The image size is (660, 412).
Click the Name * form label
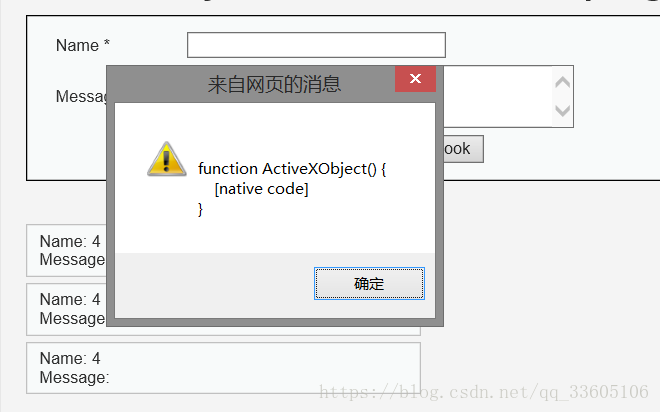pos(83,45)
